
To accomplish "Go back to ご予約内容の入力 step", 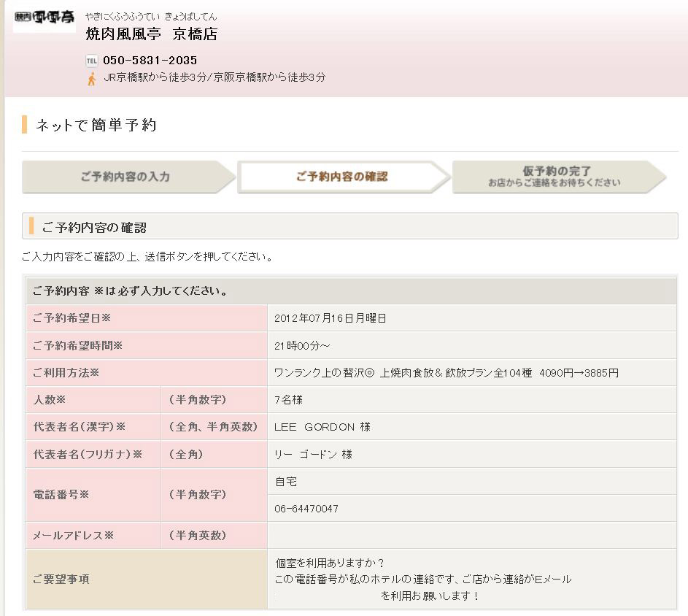I will click(x=125, y=177).
